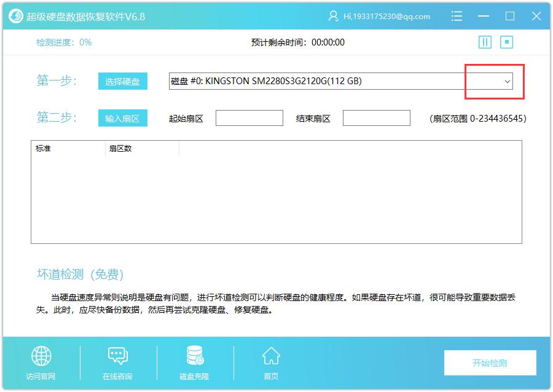Click the 标准 column header
The image size is (553, 392).
pyautogui.click(x=43, y=148)
